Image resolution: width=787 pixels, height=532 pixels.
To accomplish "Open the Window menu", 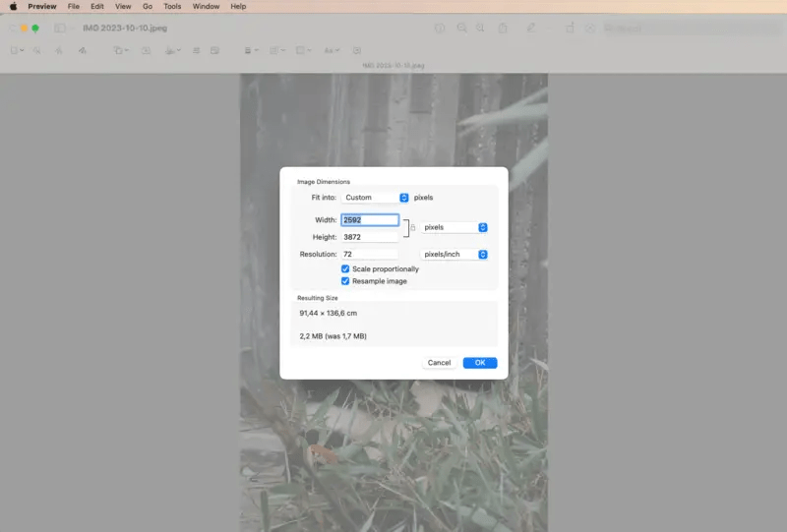I will pyautogui.click(x=206, y=7).
